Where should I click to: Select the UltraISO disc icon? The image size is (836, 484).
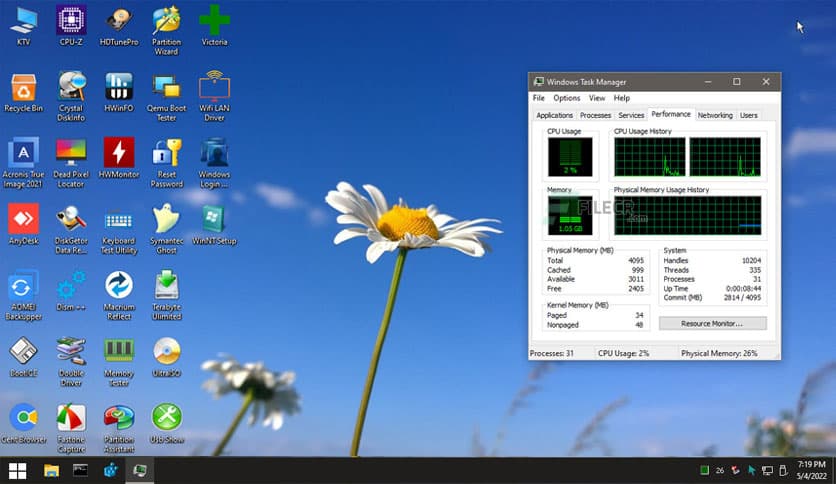[x=166, y=351]
